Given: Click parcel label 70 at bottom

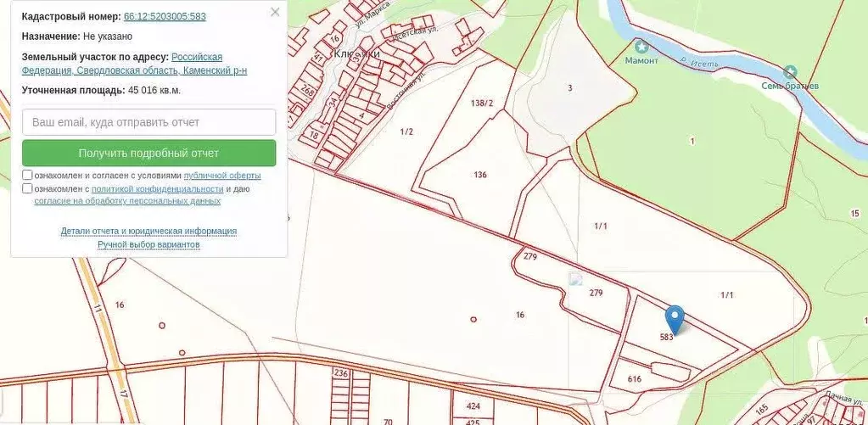Looking at the screenshot, I should tap(388, 422).
